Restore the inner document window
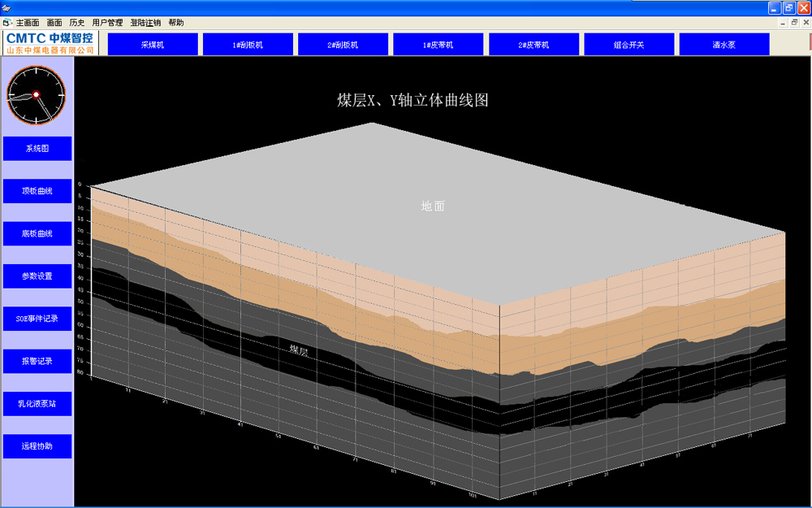812x508 pixels. point(794,23)
